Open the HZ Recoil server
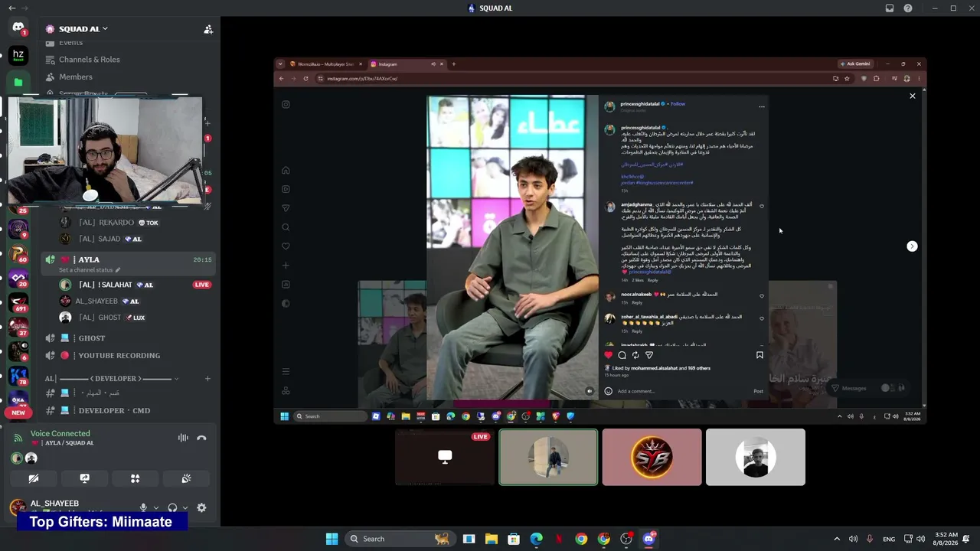 pos(18,55)
